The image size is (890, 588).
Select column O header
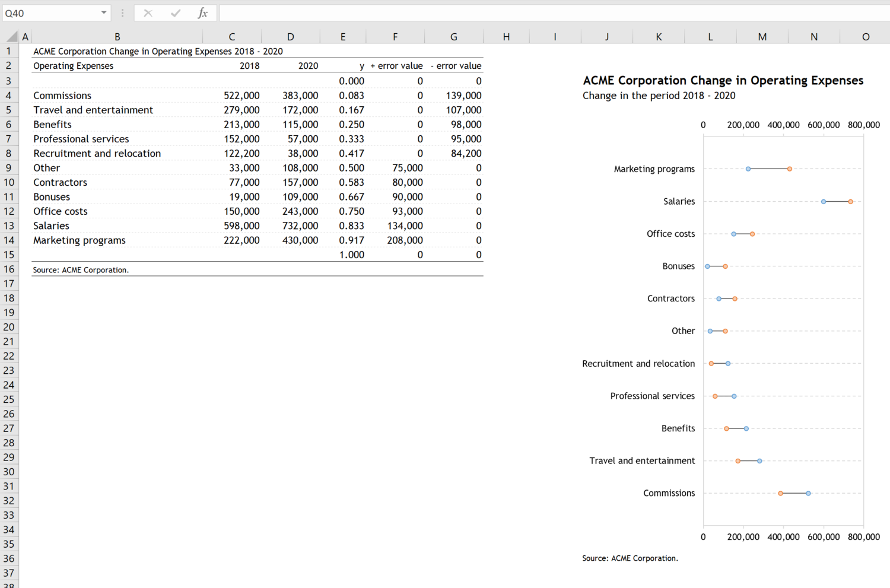tap(866, 37)
